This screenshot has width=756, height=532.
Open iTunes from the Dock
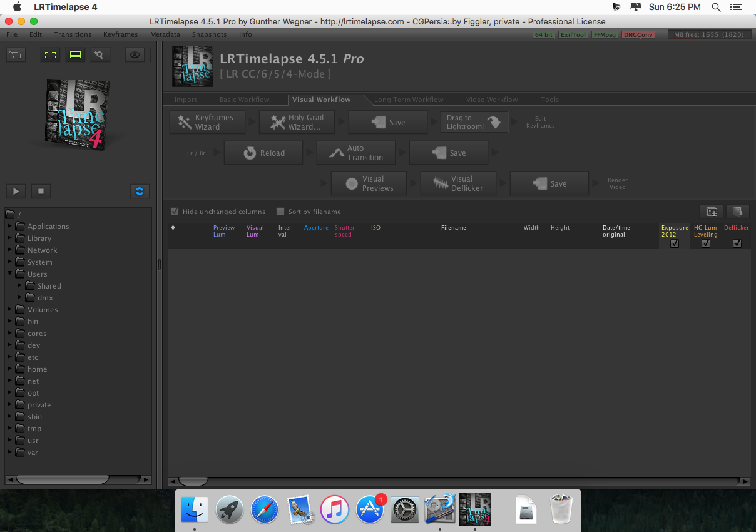335,509
